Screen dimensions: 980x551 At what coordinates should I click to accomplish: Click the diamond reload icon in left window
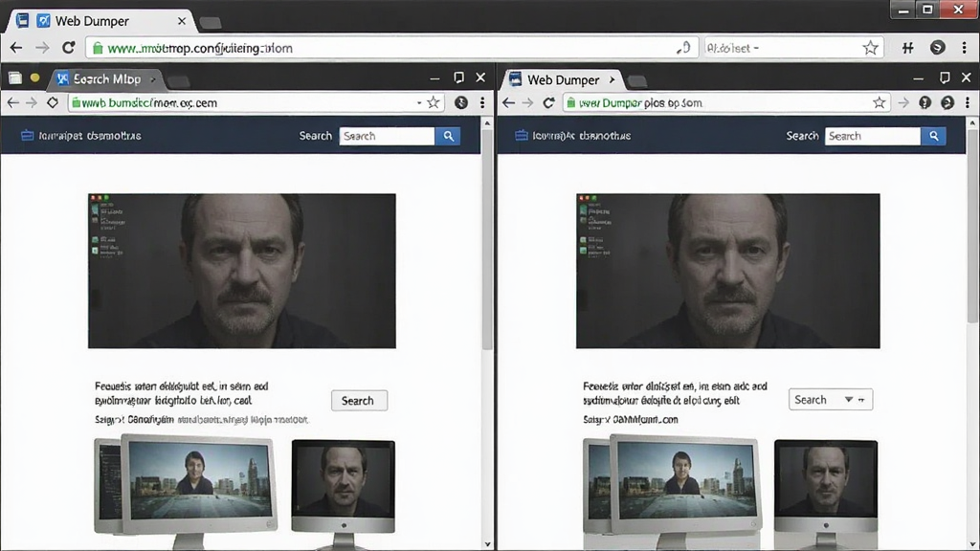point(53,102)
